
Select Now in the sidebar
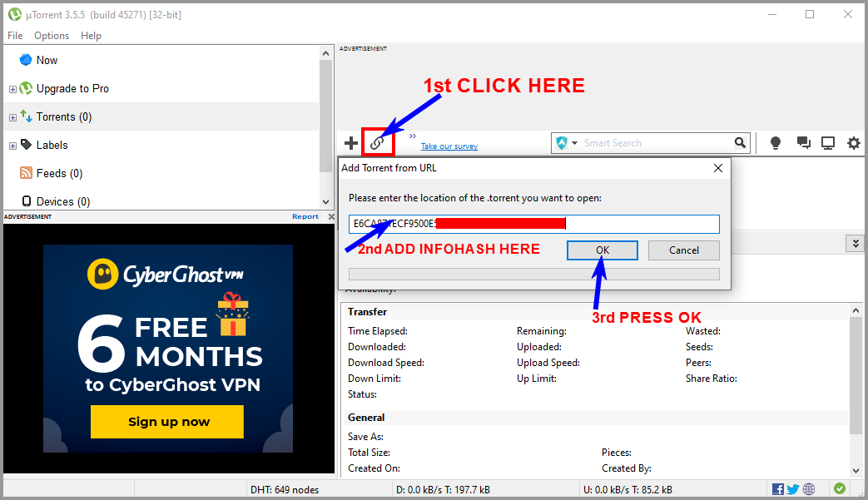point(47,60)
